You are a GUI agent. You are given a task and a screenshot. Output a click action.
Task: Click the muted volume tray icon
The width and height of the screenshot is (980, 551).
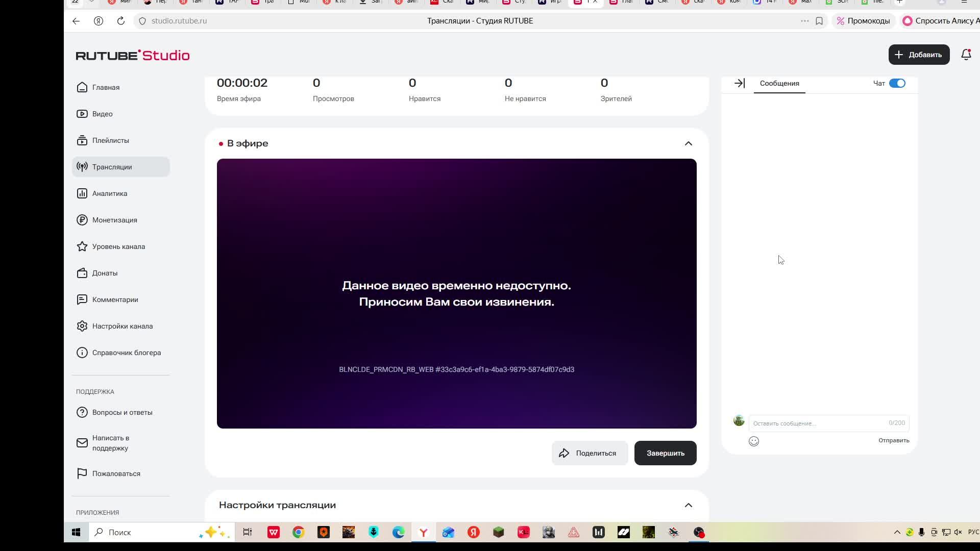959,532
